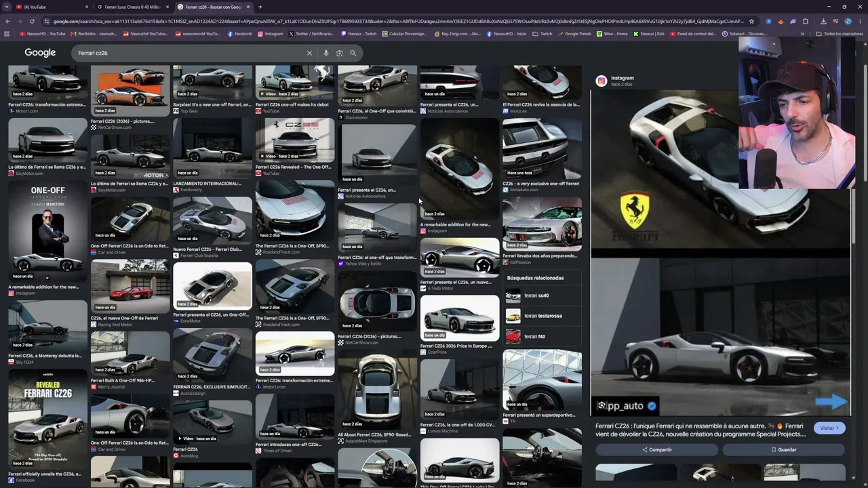Screen dimensions: 868x488
Task: Click the Ferrari cz26 search input
Action: click(x=190, y=53)
